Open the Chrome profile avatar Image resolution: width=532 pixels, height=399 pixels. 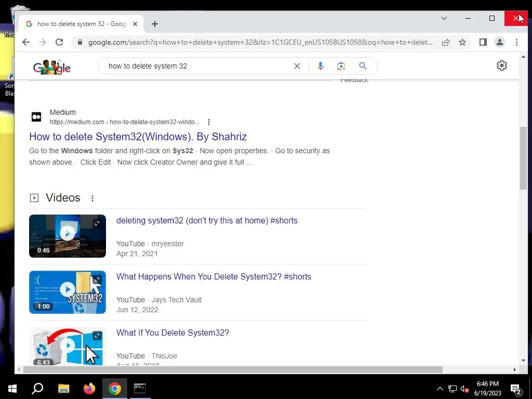[x=500, y=42]
